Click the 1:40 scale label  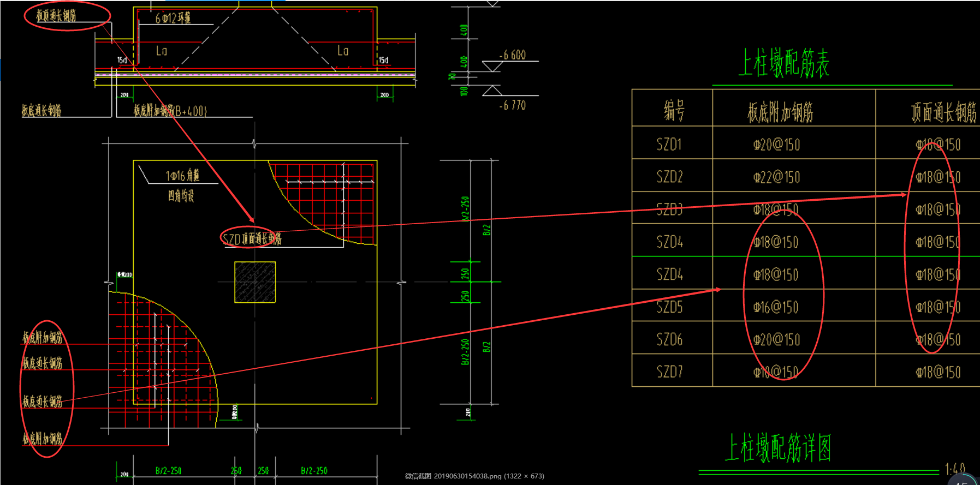[954, 468]
